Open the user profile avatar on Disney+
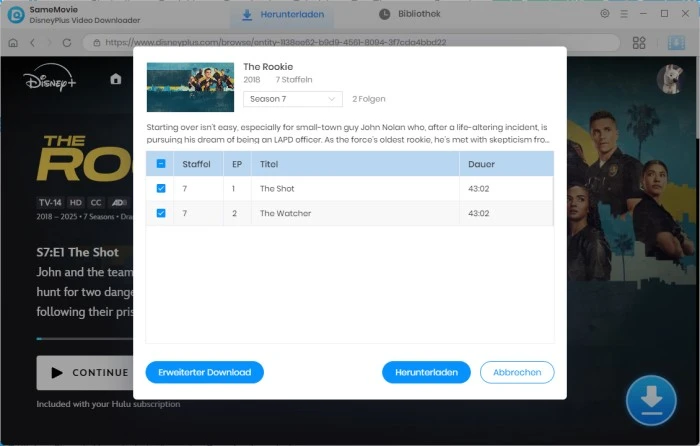700x446 pixels. tap(669, 79)
